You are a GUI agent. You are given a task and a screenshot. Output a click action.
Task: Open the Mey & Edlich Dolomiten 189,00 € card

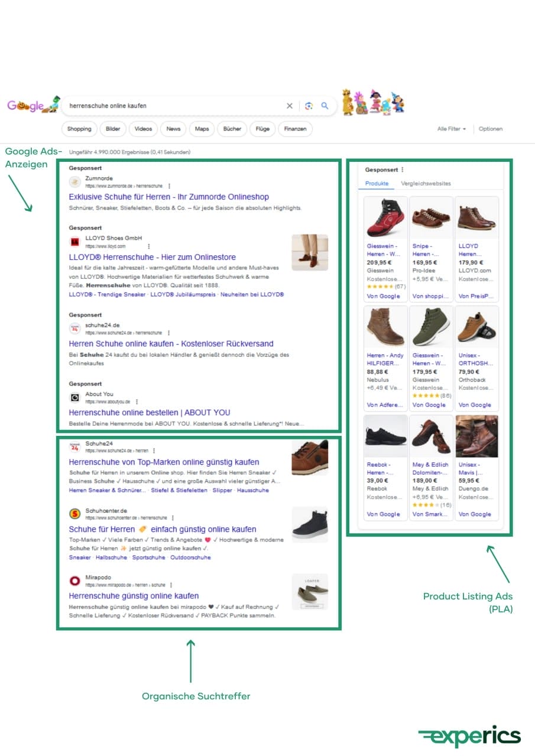pos(430,467)
